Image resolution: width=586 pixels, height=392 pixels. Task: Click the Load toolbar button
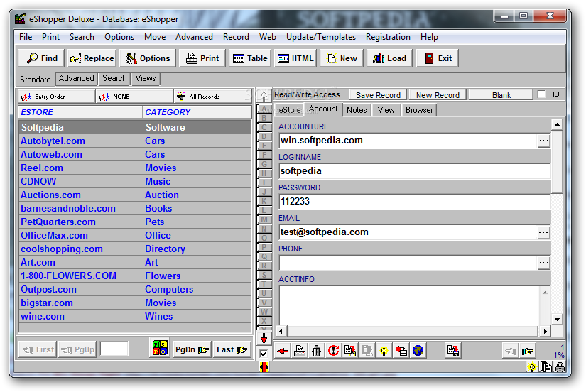tap(389, 58)
